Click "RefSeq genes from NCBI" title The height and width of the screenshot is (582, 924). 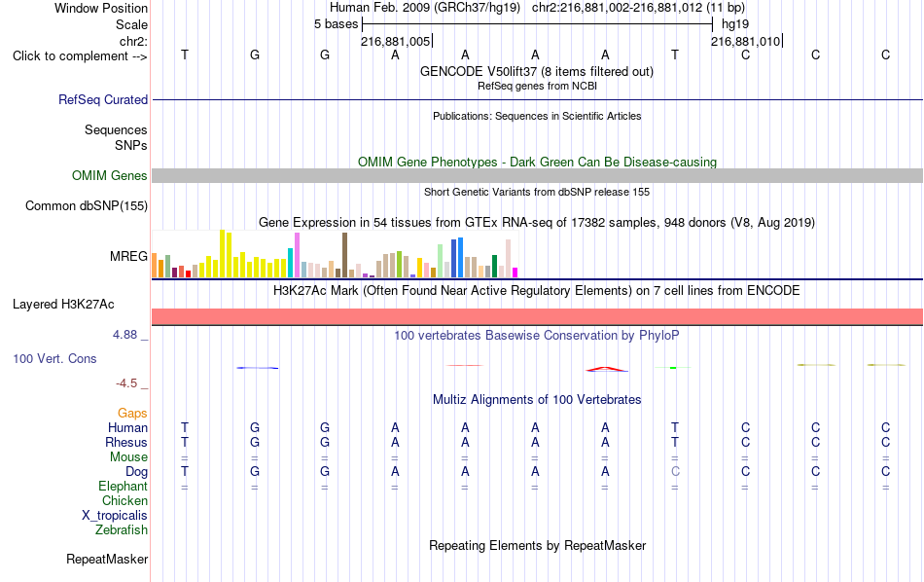tap(537, 86)
